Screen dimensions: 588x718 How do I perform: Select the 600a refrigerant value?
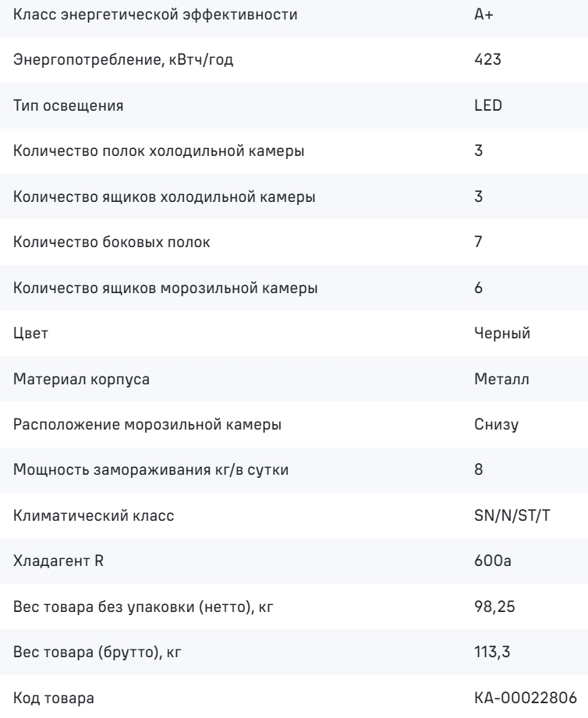point(493,561)
